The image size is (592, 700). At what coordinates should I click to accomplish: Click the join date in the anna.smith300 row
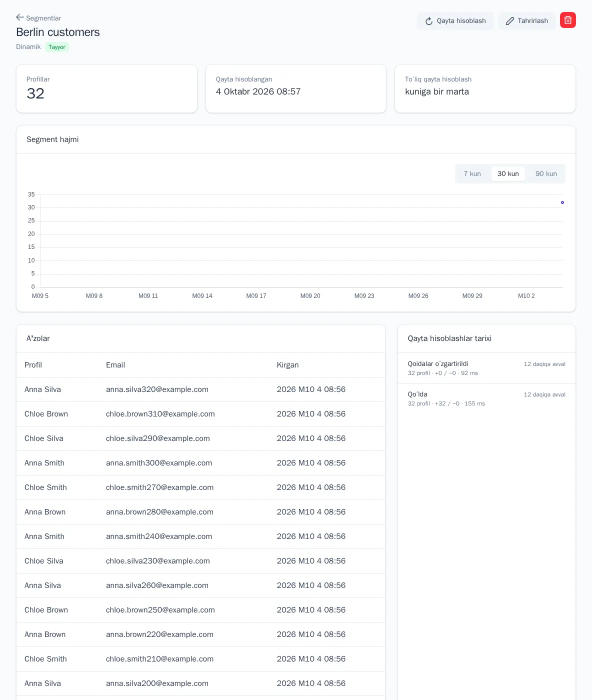click(x=311, y=463)
